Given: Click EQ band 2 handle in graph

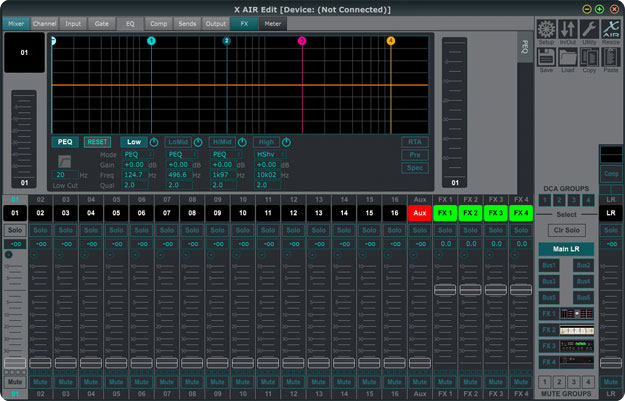Looking at the screenshot, I should 226,41.
